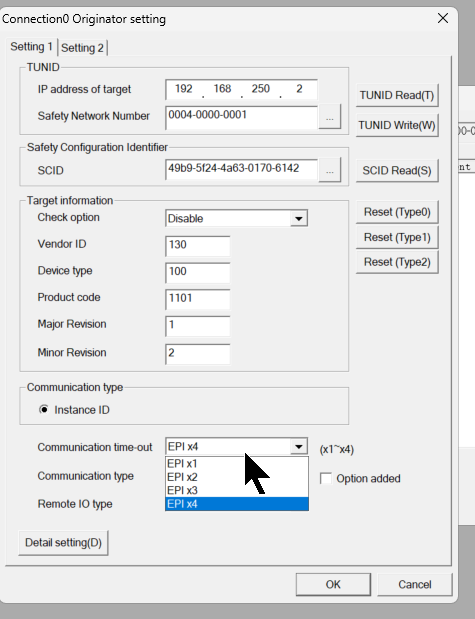Enable the Option added checkbox
This screenshot has height=619, width=475.
[326, 478]
